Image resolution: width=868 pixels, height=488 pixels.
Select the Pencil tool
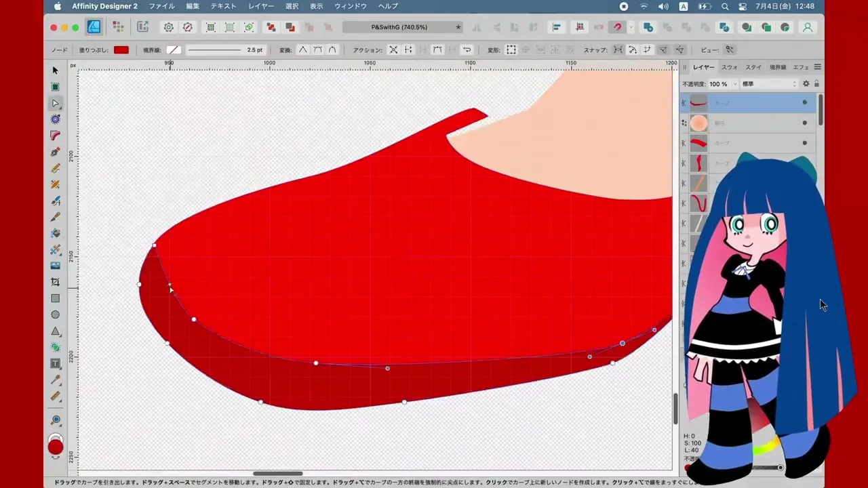(x=56, y=168)
